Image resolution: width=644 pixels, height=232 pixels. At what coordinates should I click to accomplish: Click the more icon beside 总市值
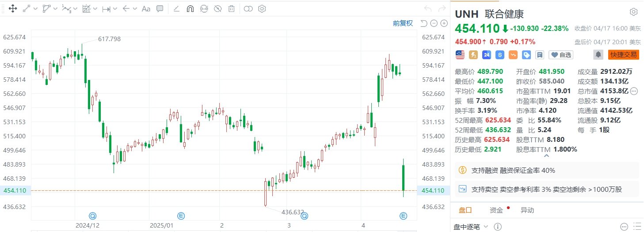coord(634,91)
